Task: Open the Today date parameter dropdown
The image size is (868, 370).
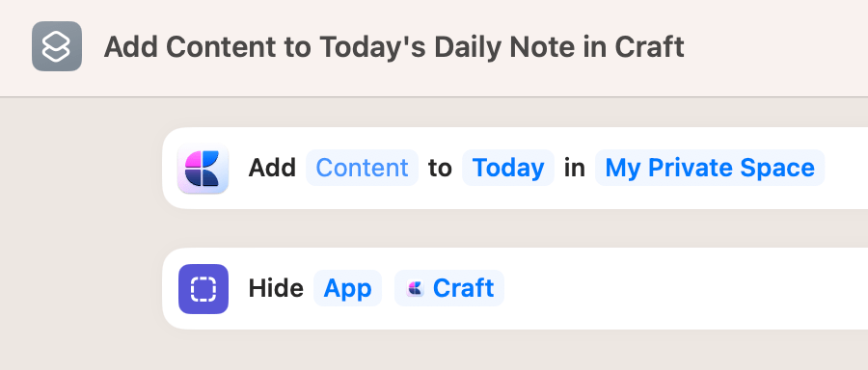Action: [508, 168]
